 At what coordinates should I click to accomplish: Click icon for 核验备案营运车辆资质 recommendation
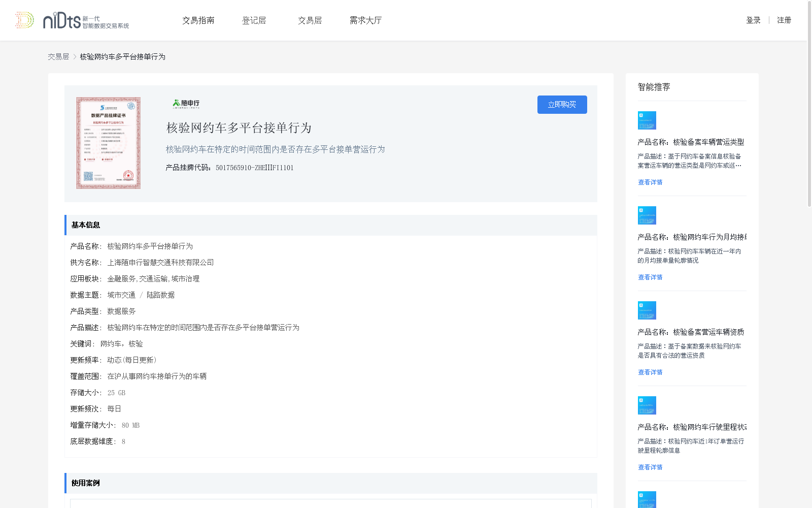click(647, 310)
